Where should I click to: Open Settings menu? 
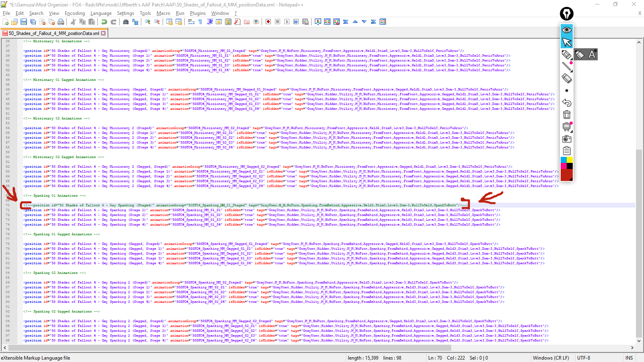tap(126, 13)
